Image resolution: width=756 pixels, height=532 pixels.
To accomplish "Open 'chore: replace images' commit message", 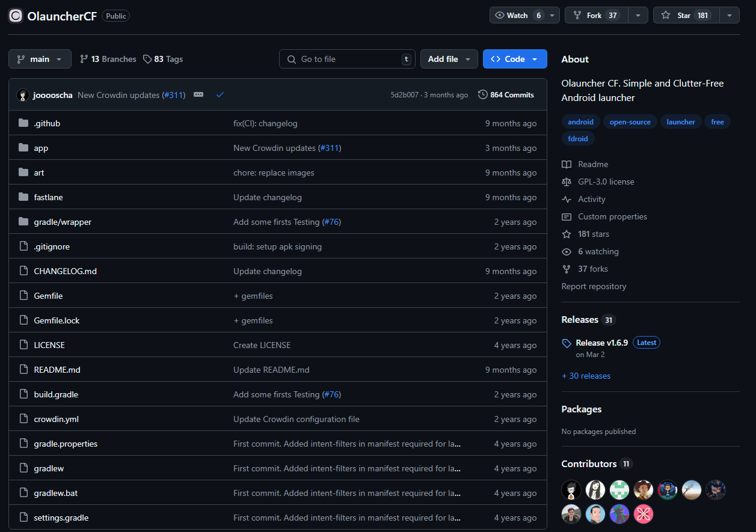I will (274, 173).
